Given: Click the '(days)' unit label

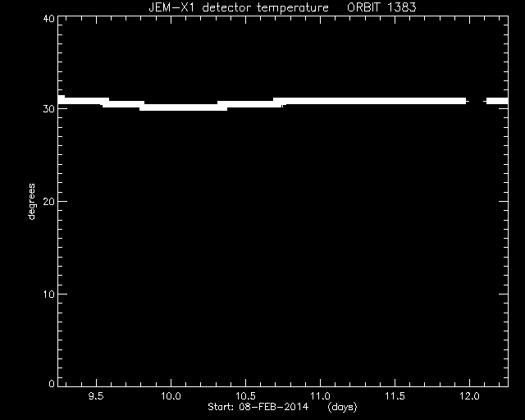Looking at the screenshot, I should coord(342,407).
